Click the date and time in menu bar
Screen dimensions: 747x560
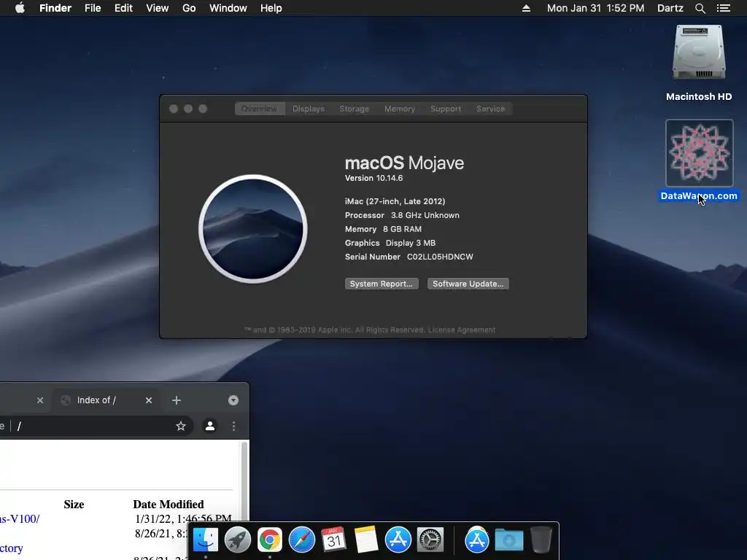(x=595, y=8)
